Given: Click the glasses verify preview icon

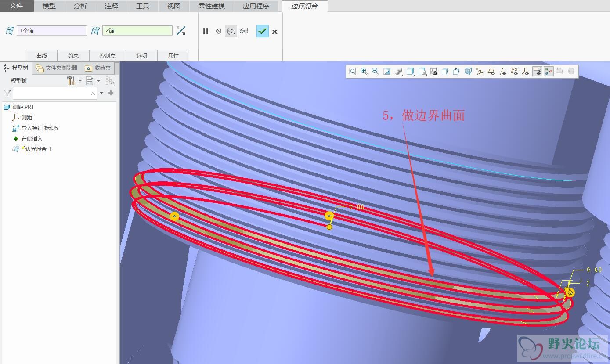Looking at the screenshot, I should point(244,31).
